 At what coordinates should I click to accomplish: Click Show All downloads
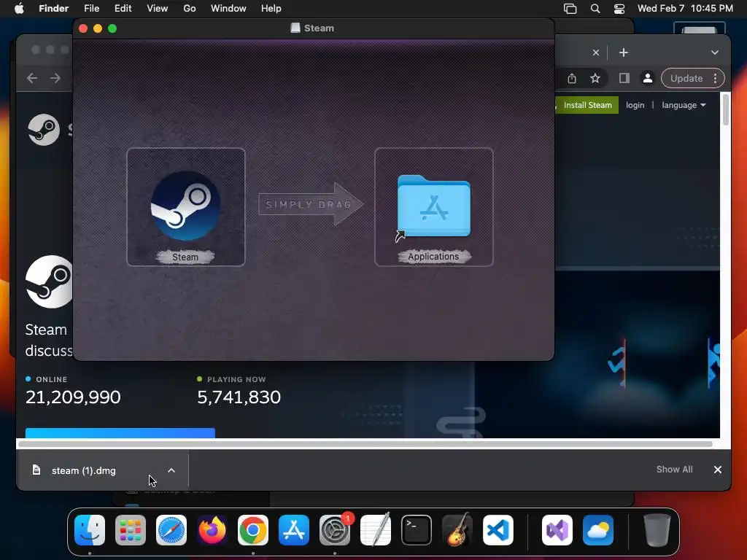coord(674,469)
